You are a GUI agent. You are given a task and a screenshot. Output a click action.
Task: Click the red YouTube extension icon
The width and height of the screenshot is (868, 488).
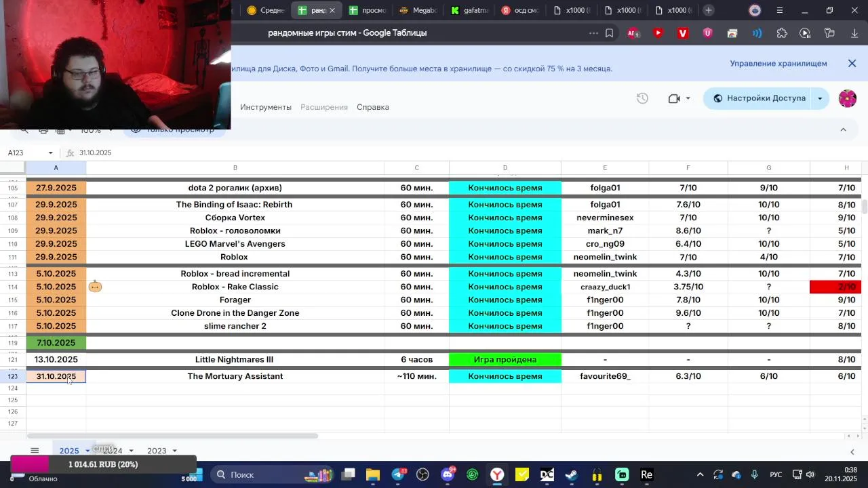658,33
